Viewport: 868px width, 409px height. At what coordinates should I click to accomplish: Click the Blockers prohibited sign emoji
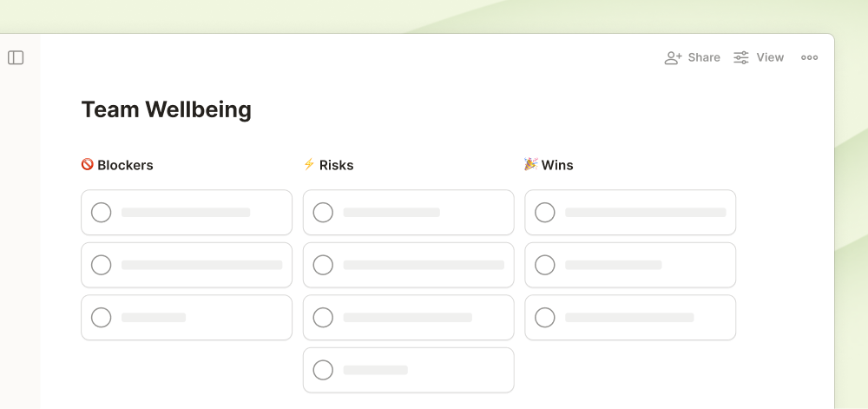[87, 164]
